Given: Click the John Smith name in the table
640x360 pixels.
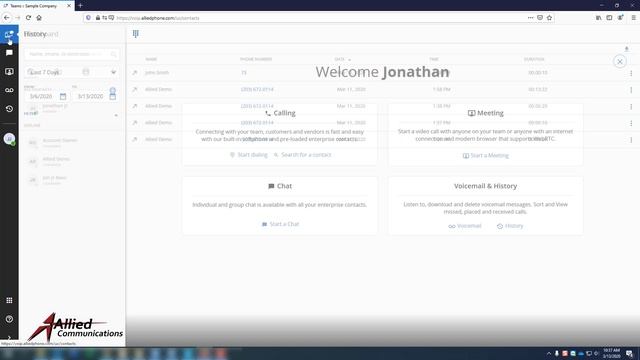Looking at the screenshot, I should point(157,73).
